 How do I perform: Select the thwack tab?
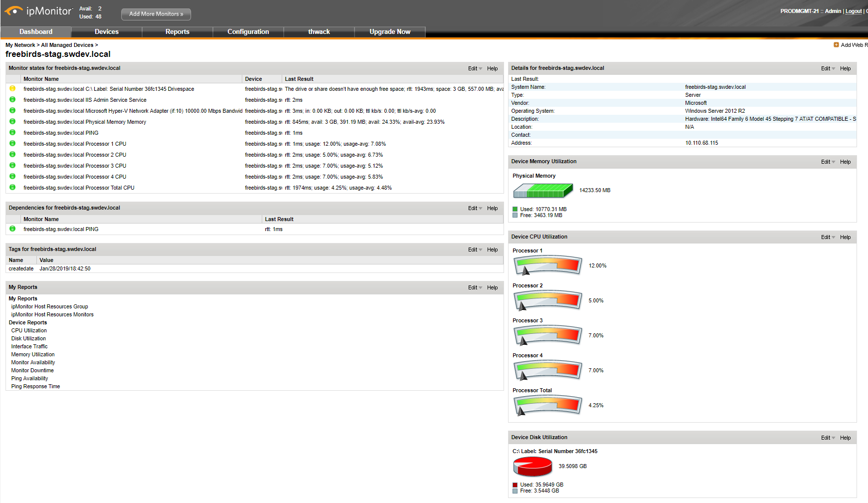point(319,31)
